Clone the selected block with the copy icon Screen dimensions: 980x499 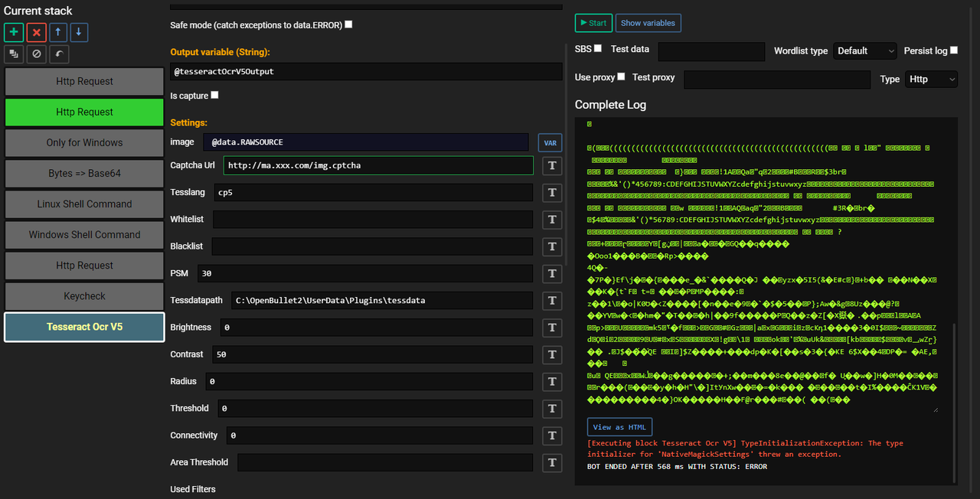point(14,54)
